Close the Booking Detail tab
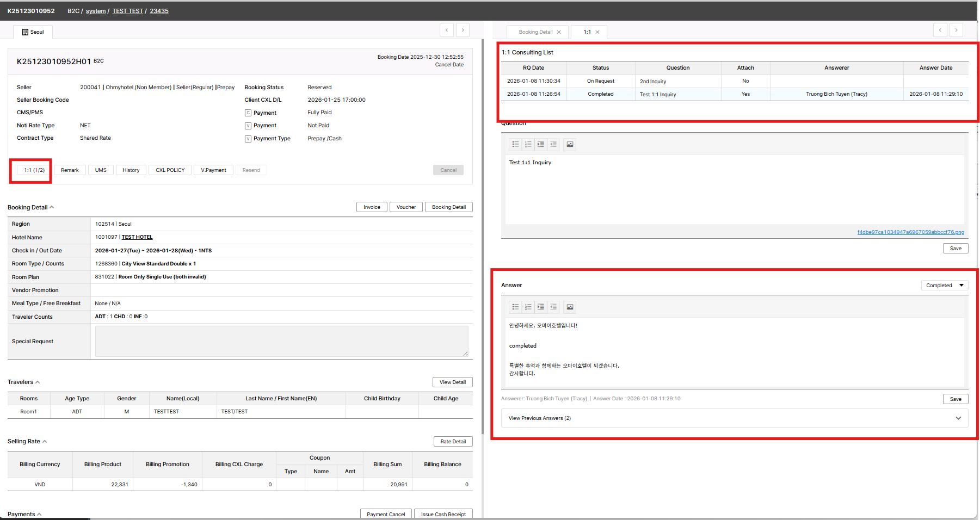 (559, 32)
